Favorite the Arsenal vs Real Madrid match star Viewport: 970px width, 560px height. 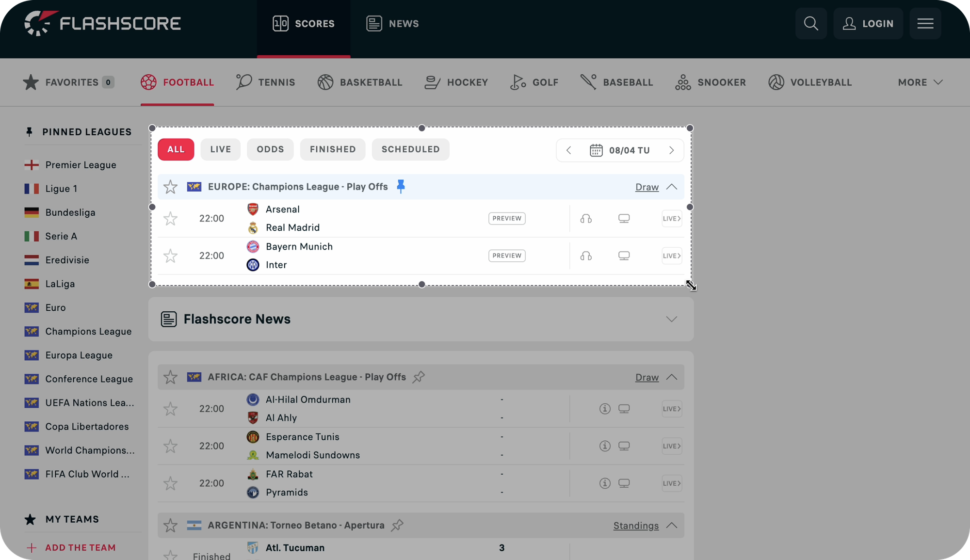pyautogui.click(x=170, y=218)
